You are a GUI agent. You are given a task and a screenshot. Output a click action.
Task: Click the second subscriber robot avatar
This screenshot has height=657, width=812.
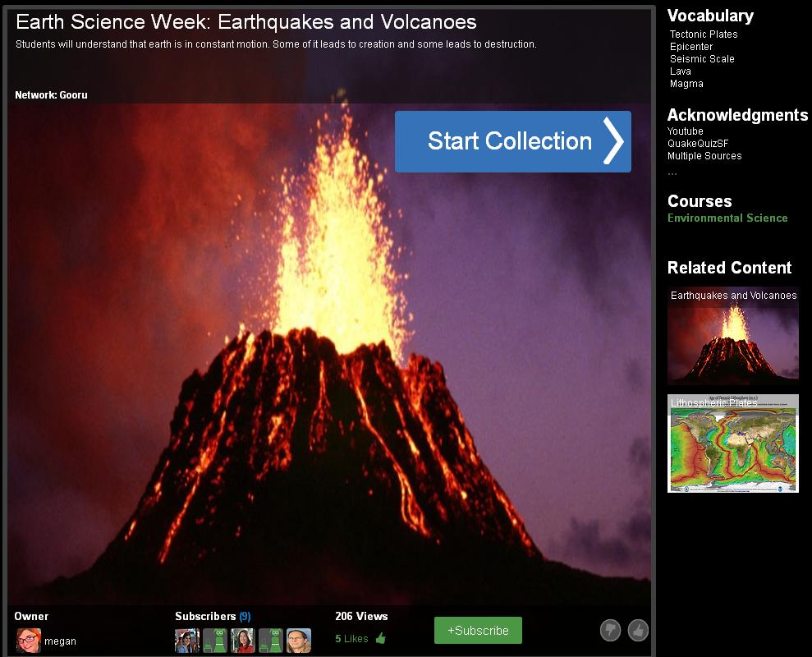(x=215, y=641)
